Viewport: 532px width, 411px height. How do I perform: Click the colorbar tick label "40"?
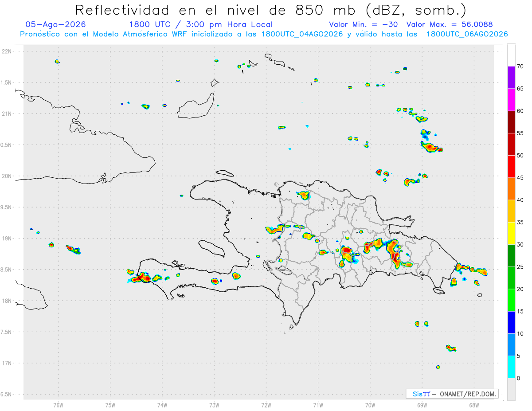coord(520,200)
